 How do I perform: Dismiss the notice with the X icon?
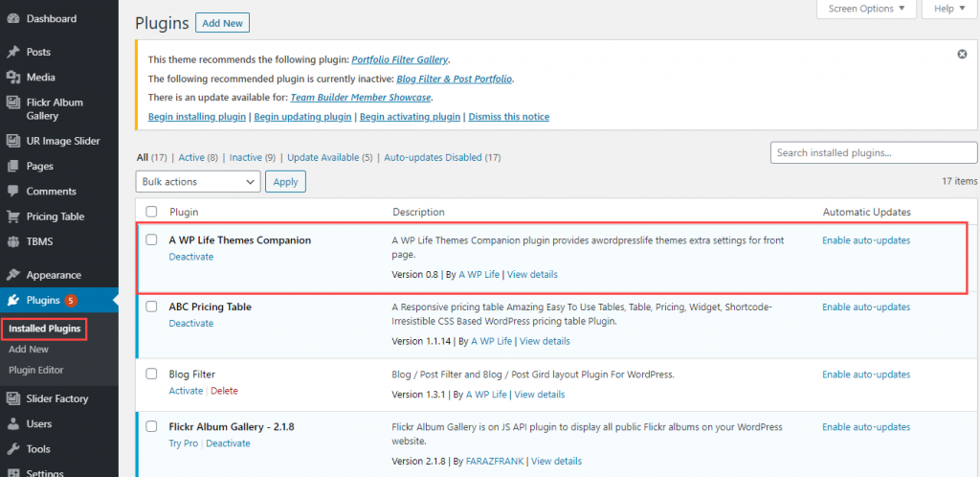coord(962,55)
